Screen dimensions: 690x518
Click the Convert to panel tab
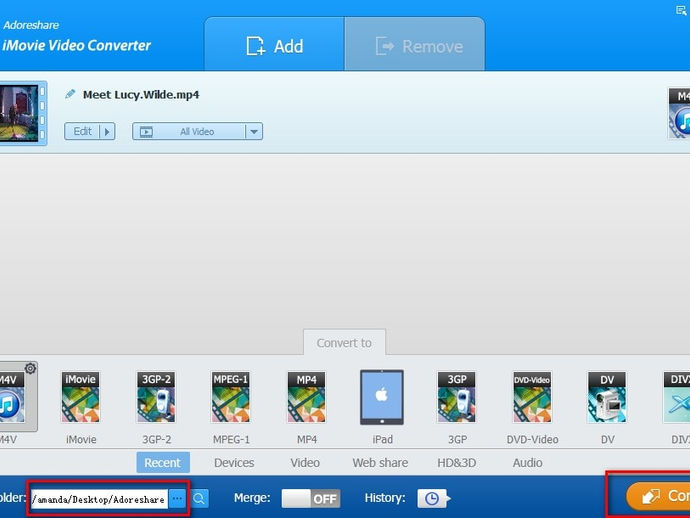pyautogui.click(x=344, y=342)
